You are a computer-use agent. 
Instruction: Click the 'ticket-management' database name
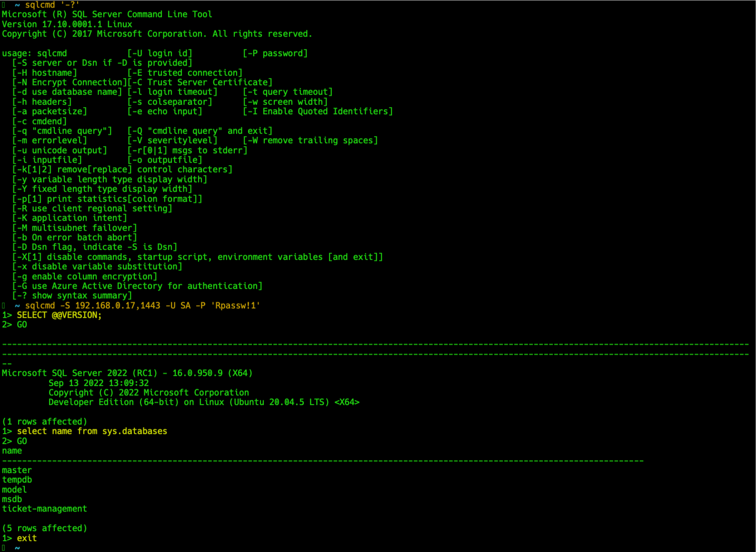44,509
